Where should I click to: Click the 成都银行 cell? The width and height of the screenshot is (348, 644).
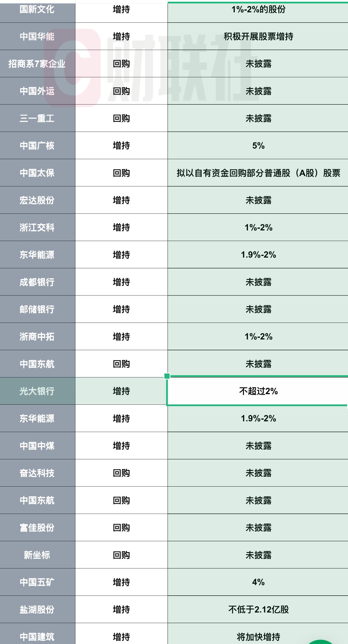[x=37, y=282]
